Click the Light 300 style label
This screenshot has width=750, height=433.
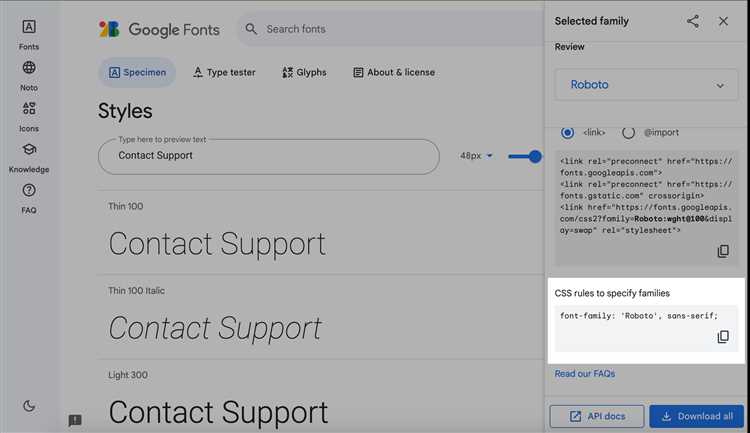tap(128, 375)
